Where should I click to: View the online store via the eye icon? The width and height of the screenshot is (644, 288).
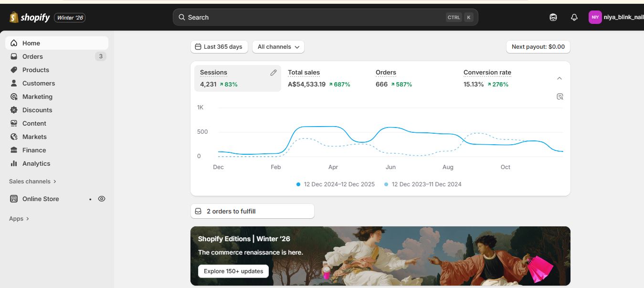click(102, 199)
